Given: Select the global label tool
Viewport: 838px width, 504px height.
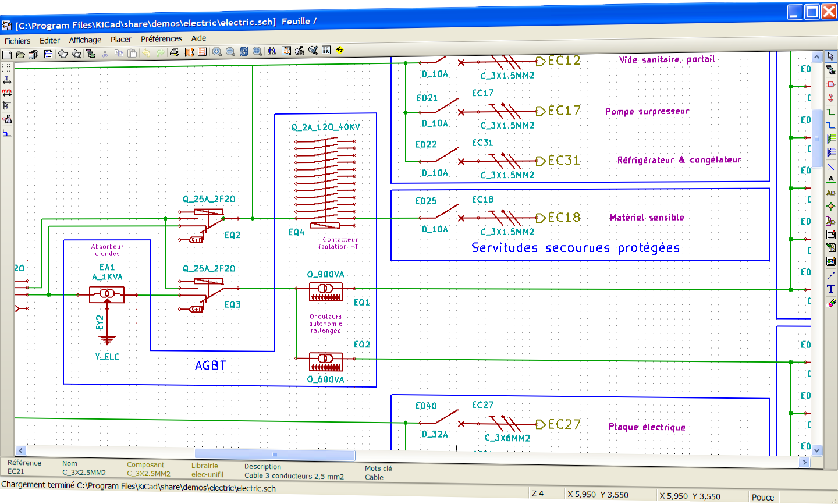Looking at the screenshot, I should click(831, 193).
